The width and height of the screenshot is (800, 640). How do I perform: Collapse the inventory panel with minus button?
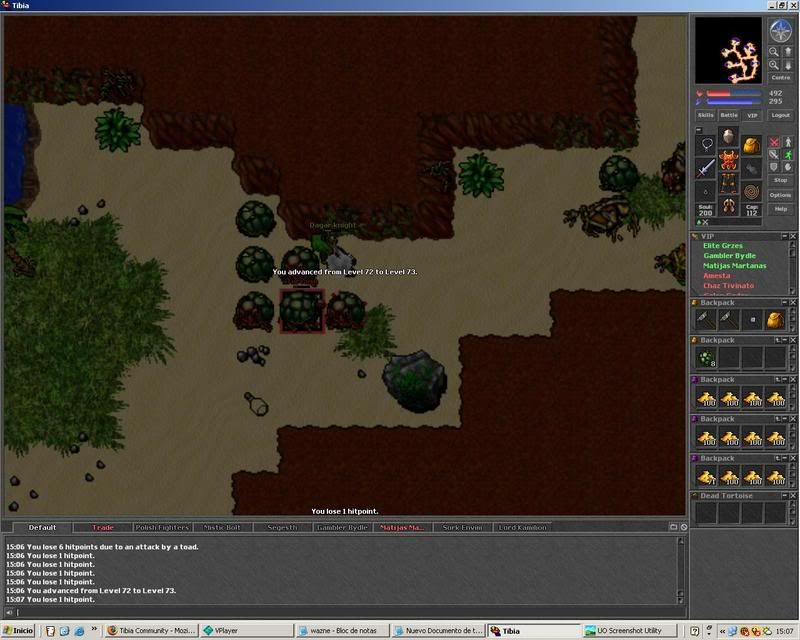point(699,130)
